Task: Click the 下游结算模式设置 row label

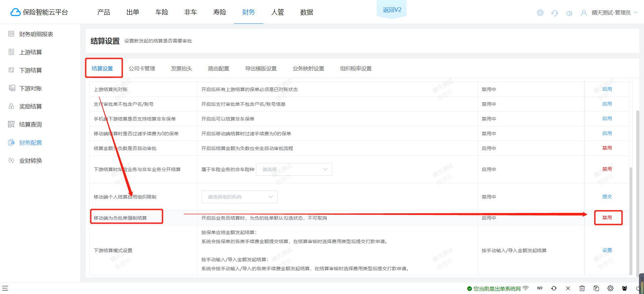Action: click(x=113, y=250)
